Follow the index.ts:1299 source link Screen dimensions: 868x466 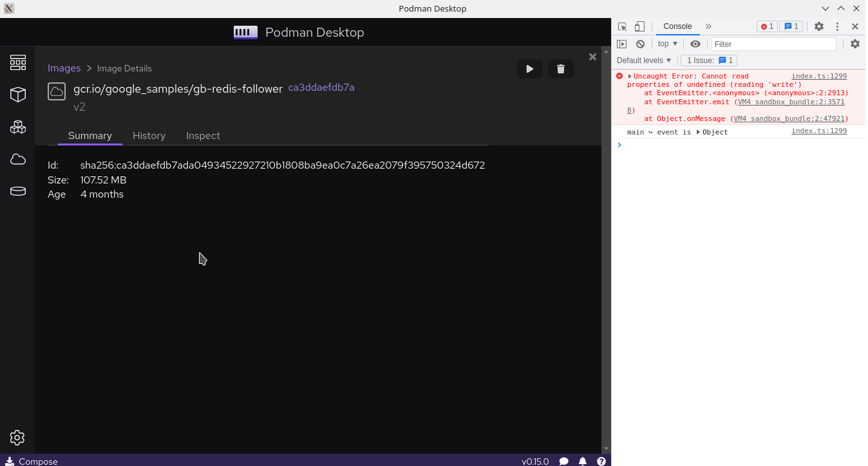click(x=818, y=76)
